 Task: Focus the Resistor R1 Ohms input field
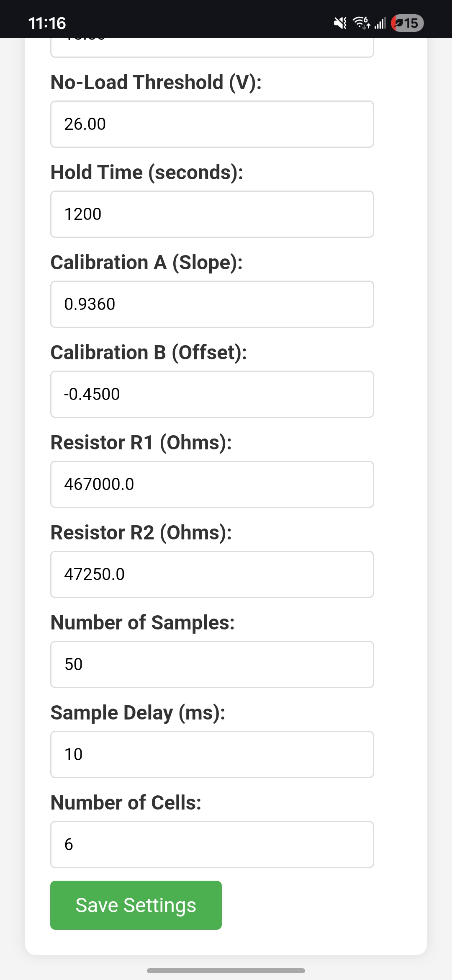212,484
